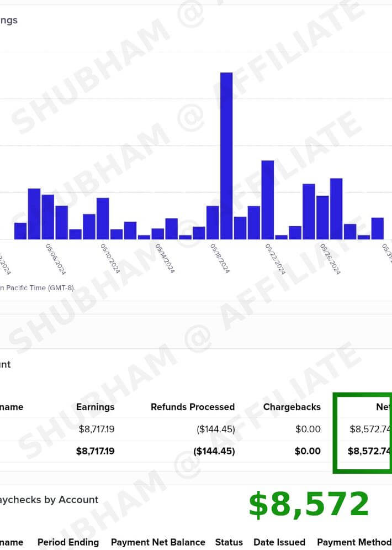This screenshot has height=550, width=392.
Task: Click the Date Issued column header
Action: 279,542
